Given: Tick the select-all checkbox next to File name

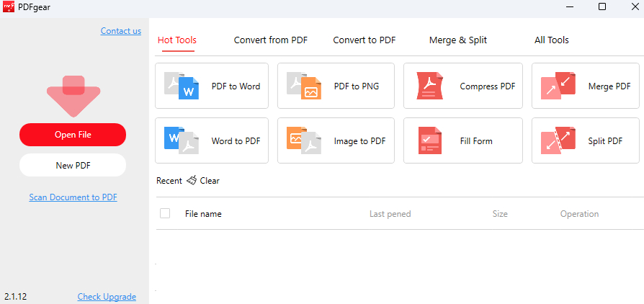Looking at the screenshot, I should click(165, 213).
